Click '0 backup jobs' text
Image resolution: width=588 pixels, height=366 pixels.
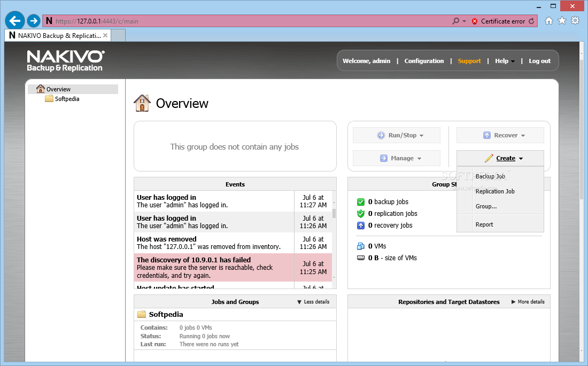coord(388,202)
